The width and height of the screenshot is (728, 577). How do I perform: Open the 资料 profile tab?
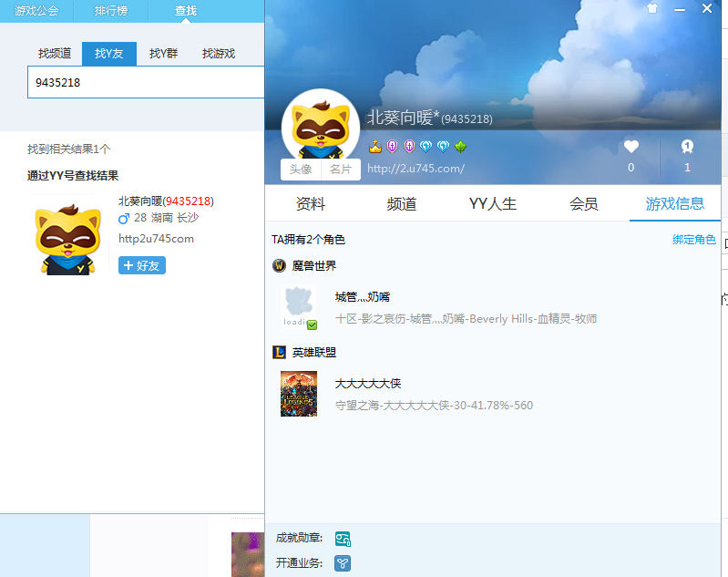[x=311, y=203]
